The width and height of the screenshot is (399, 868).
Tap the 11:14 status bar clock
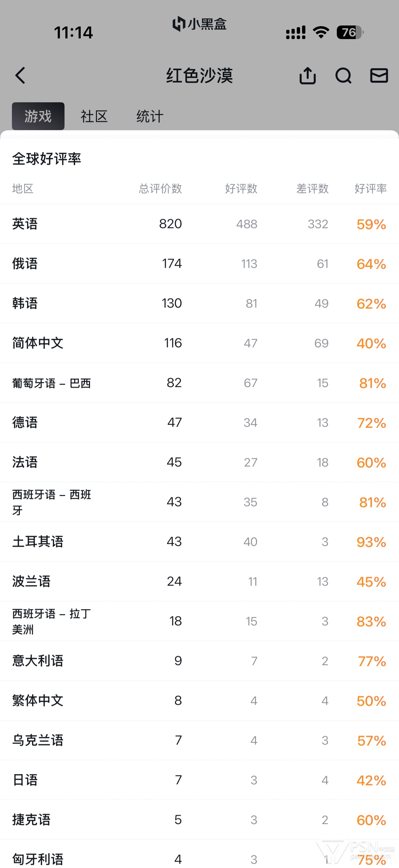tap(73, 33)
